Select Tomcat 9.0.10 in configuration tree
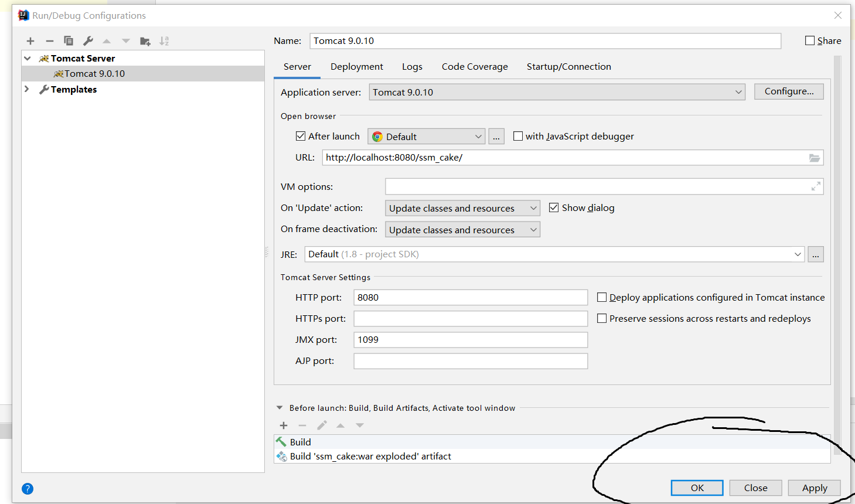 click(143, 73)
